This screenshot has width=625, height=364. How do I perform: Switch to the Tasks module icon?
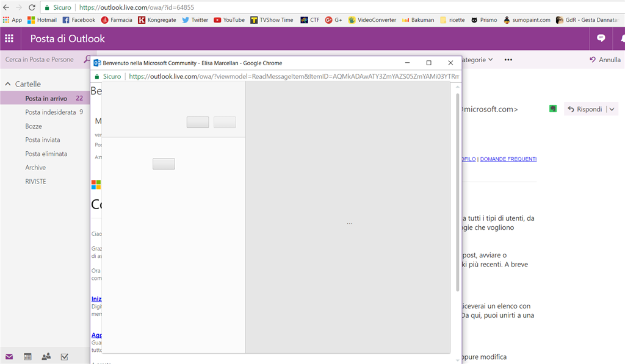65,357
